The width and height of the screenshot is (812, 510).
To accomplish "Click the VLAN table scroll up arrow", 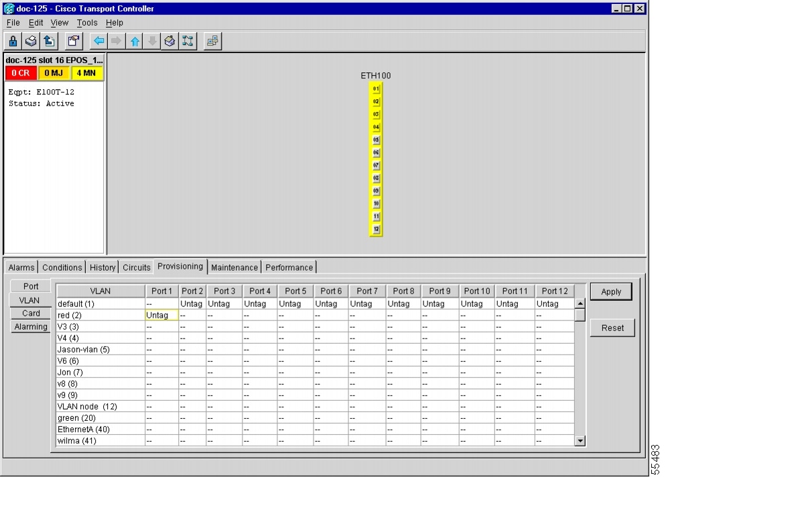I will (580, 304).
